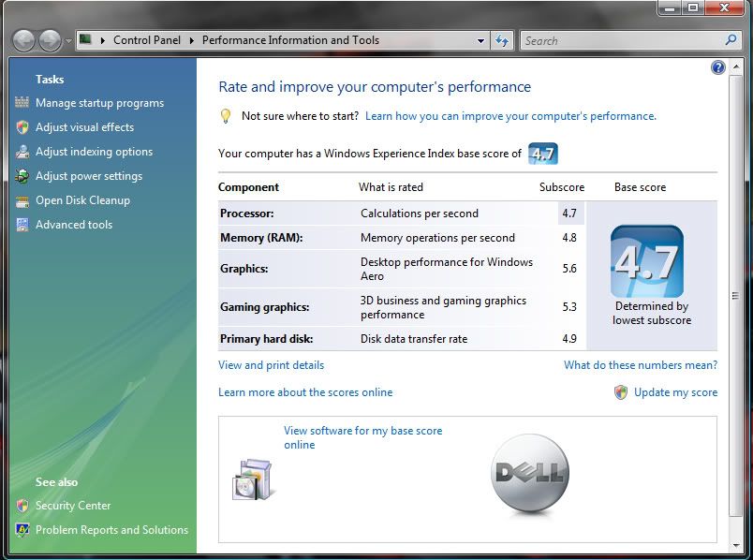This screenshot has height=560, width=753.
Task: Select Performance Information and Tools breadcrumb
Action: [290, 40]
